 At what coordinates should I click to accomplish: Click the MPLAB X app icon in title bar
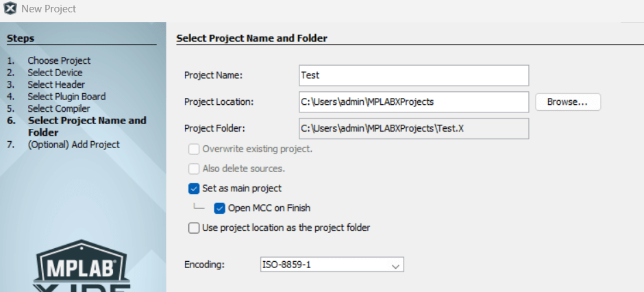tap(10, 9)
